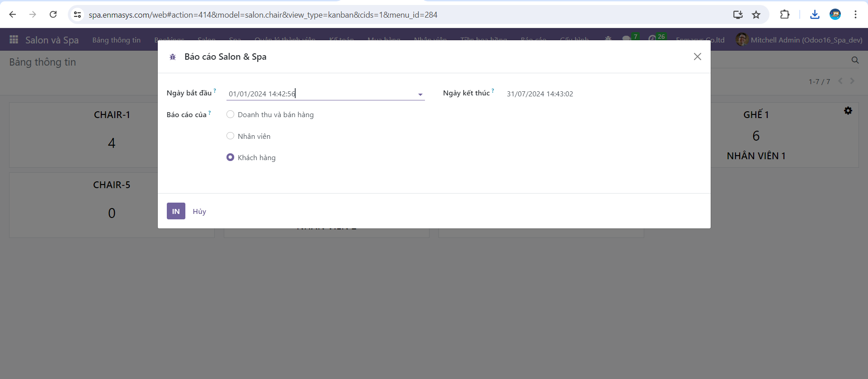Open the apps grid menu icon

[14, 40]
